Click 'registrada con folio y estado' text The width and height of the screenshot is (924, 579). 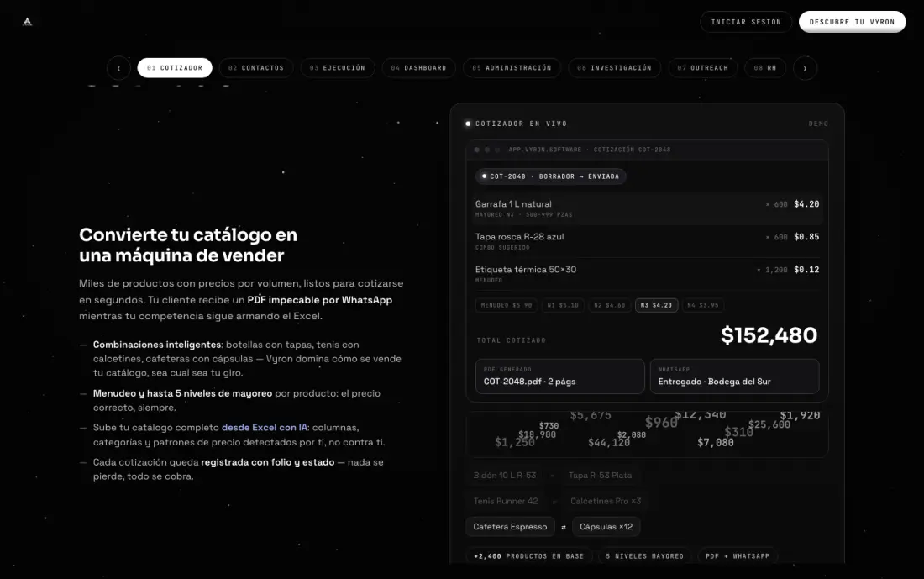coord(267,462)
